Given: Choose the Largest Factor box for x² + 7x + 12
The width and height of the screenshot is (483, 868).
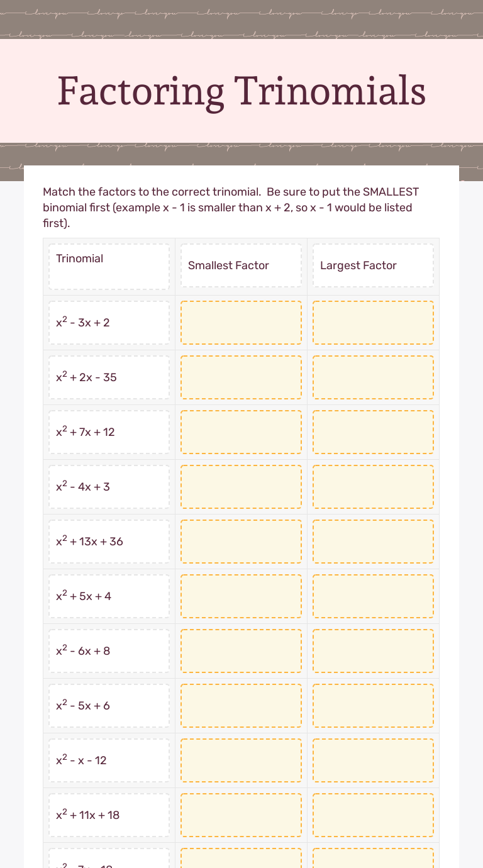Looking at the screenshot, I should click(x=373, y=432).
